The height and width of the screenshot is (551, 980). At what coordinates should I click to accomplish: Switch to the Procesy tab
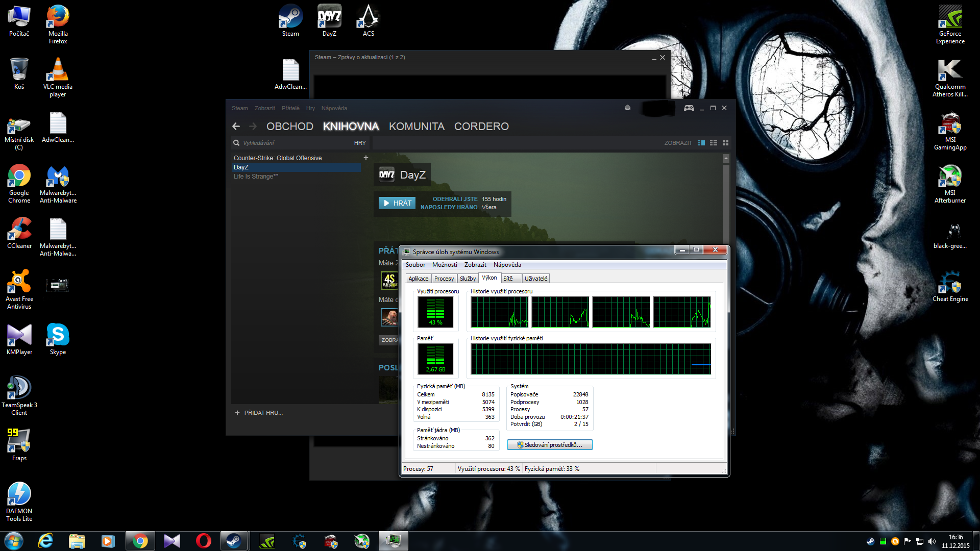(x=444, y=279)
